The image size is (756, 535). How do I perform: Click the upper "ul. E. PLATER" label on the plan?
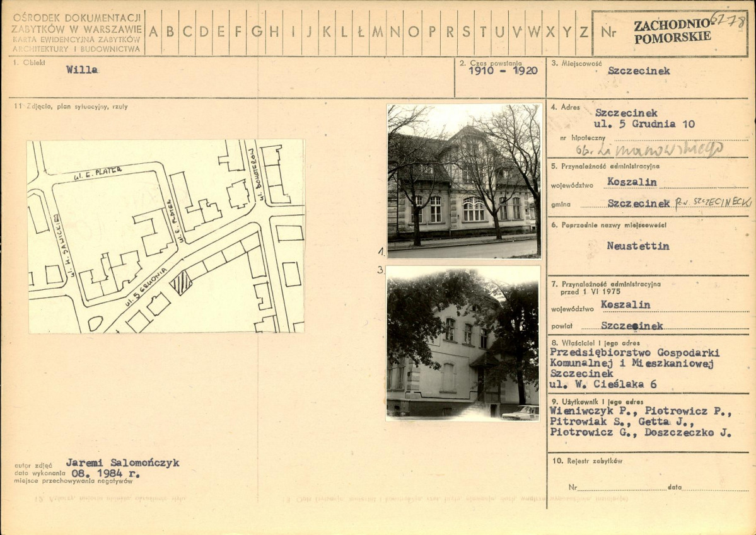pyautogui.click(x=97, y=173)
